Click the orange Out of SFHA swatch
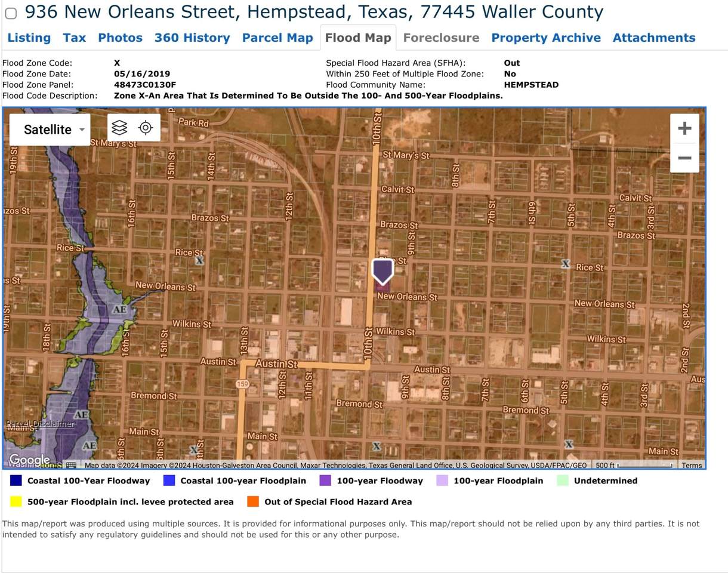The height and width of the screenshot is (573, 728). (x=253, y=501)
